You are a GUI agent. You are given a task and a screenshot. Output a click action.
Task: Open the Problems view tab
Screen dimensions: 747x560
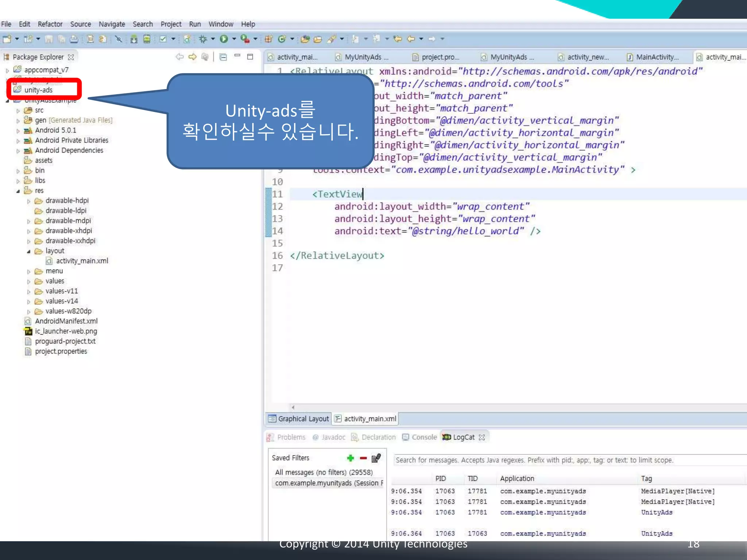(286, 437)
